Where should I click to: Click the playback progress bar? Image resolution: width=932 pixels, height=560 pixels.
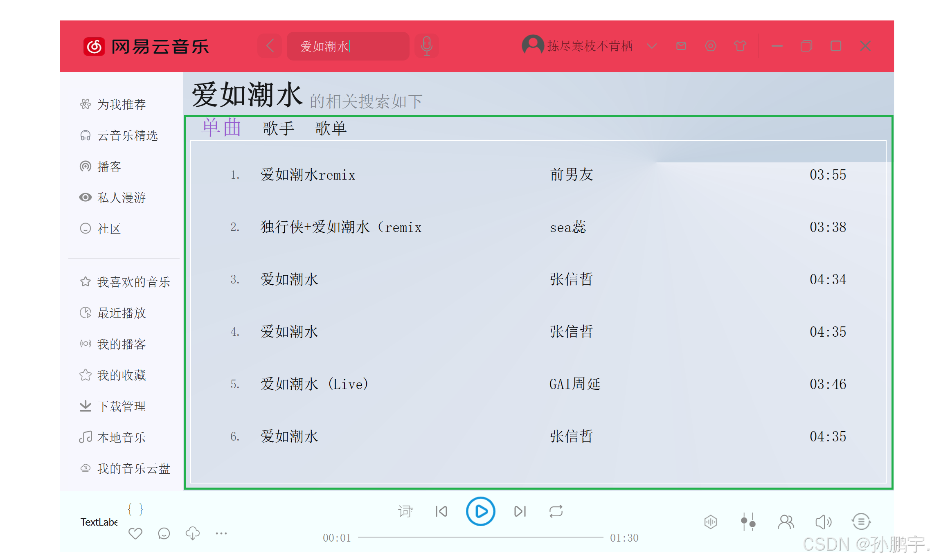click(x=480, y=537)
